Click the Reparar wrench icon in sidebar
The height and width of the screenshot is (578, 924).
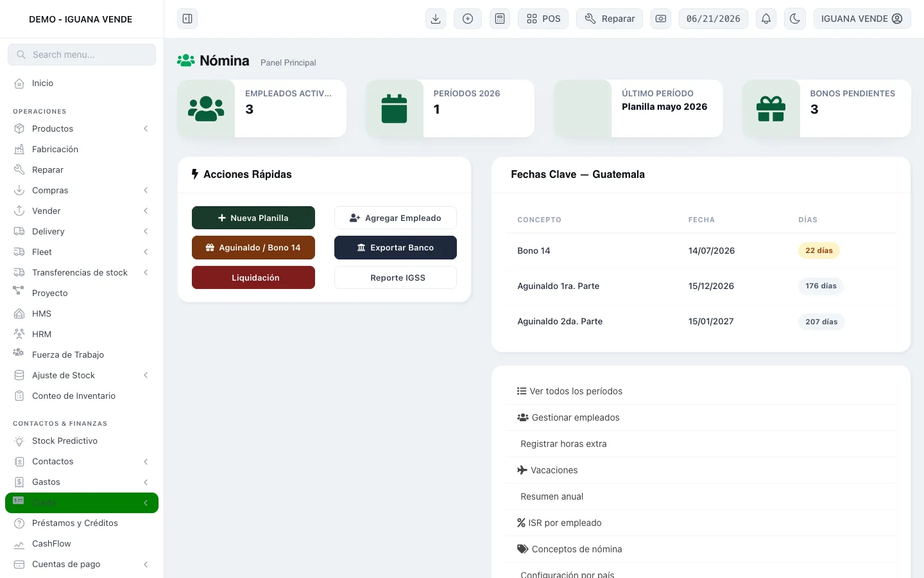tap(19, 170)
